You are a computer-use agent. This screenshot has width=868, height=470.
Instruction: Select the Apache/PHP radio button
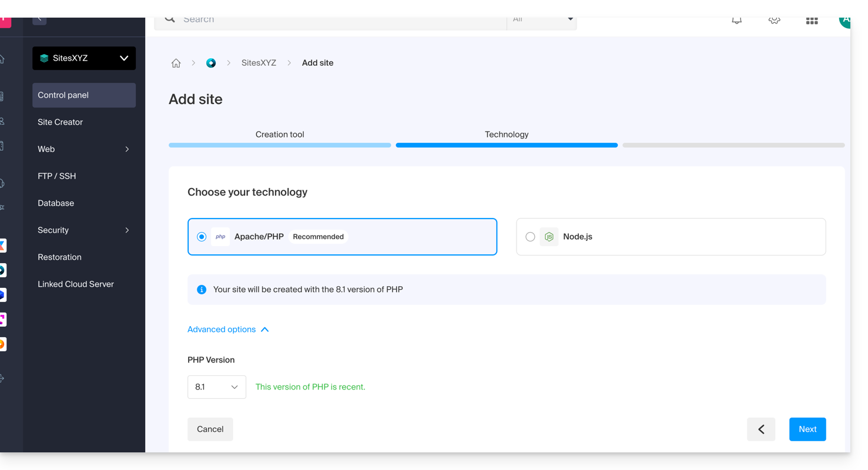tap(202, 237)
